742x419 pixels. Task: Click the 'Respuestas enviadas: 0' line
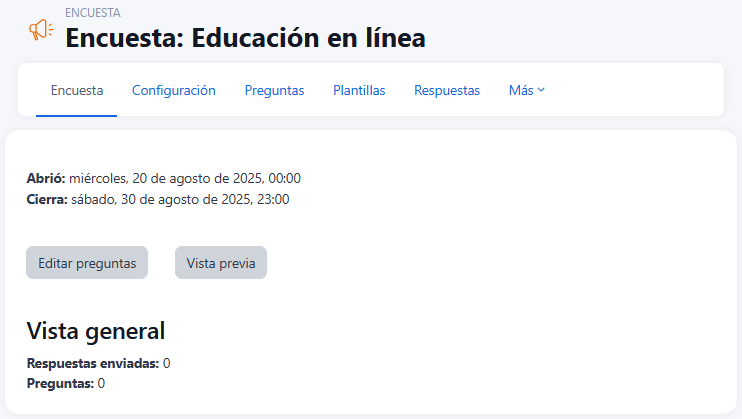point(98,363)
